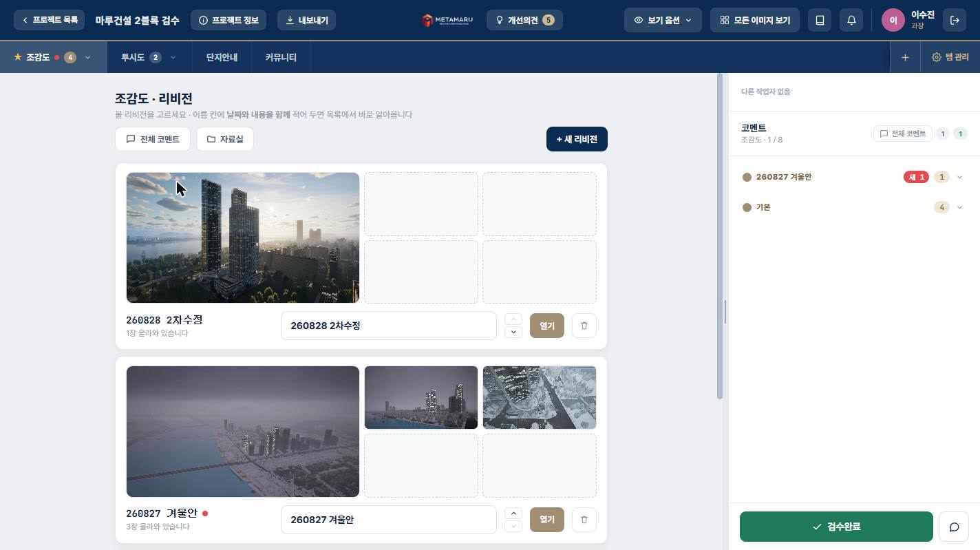Image resolution: width=980 pixels, height=550 pixels.
Task: Open the 단지안내 tab
Action: point(222,57)
